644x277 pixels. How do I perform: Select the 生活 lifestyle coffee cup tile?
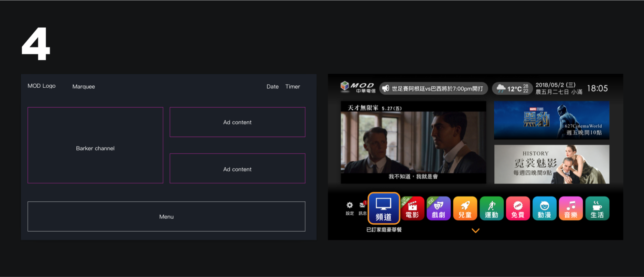(597, 209)
